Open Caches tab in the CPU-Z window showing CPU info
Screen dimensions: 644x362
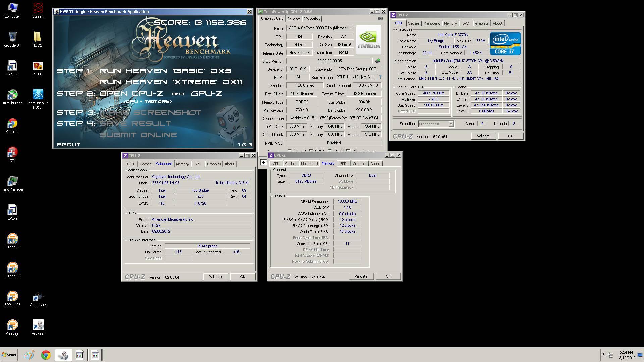tap(413, 23)
